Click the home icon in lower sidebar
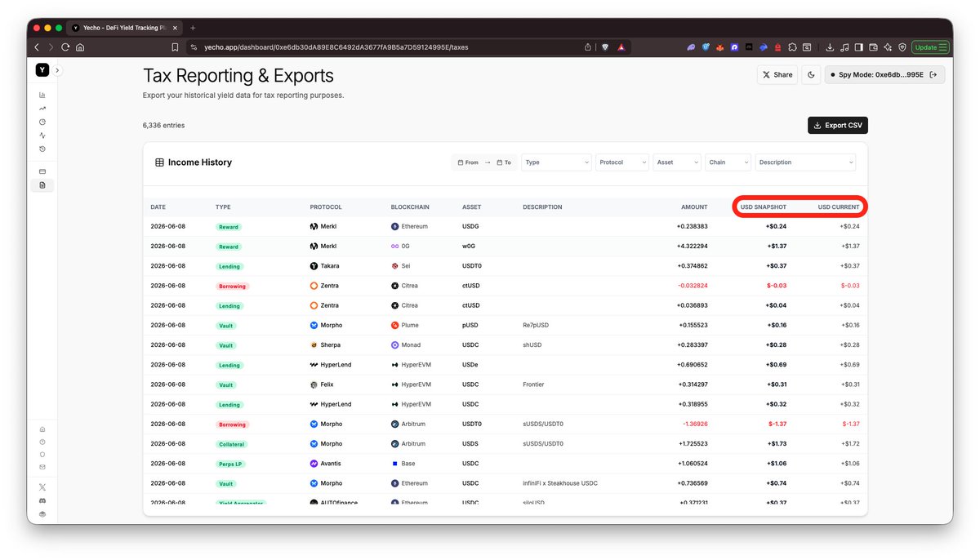This screenshot has height=560, width=980. [x=42, y=429]
